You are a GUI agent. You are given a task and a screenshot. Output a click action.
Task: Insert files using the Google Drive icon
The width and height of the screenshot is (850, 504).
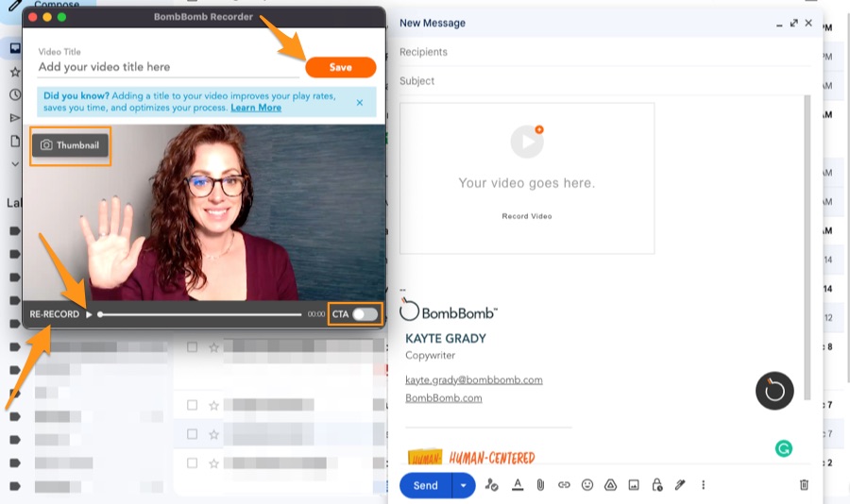click(x=610, y=485)
